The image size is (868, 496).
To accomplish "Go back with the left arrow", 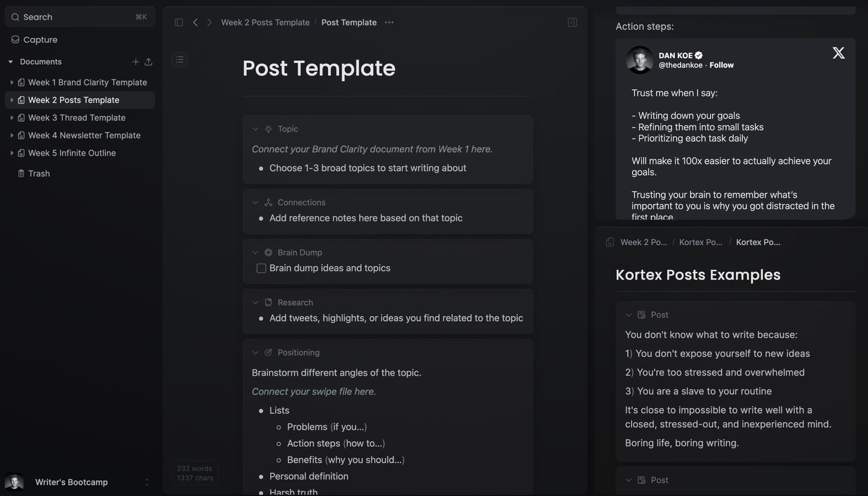I will 196,23.
